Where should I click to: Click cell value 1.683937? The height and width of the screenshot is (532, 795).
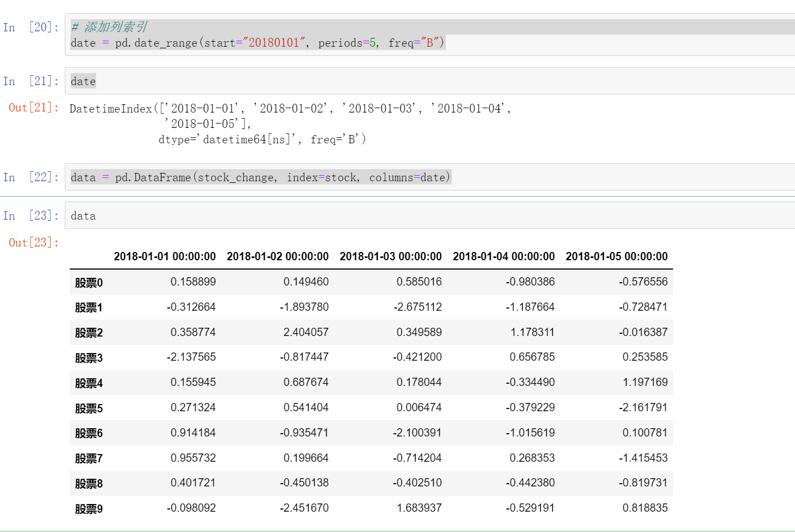pyautogui.click(x=419, y=508)
